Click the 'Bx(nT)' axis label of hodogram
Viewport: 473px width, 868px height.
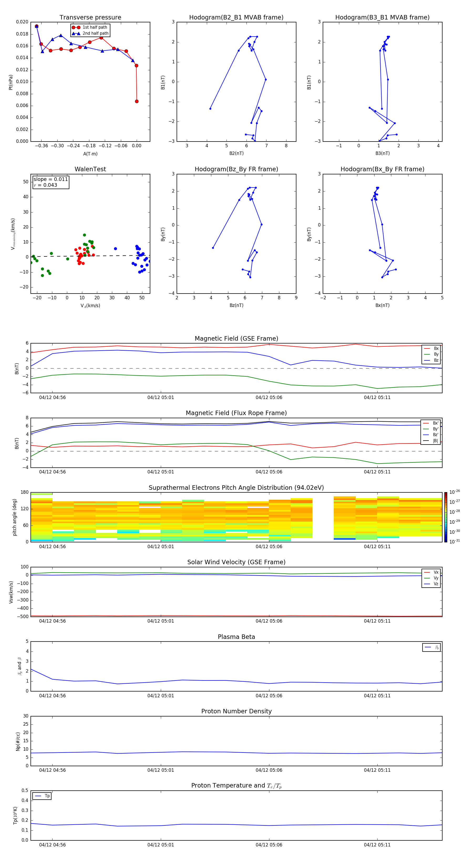point(382,305)
